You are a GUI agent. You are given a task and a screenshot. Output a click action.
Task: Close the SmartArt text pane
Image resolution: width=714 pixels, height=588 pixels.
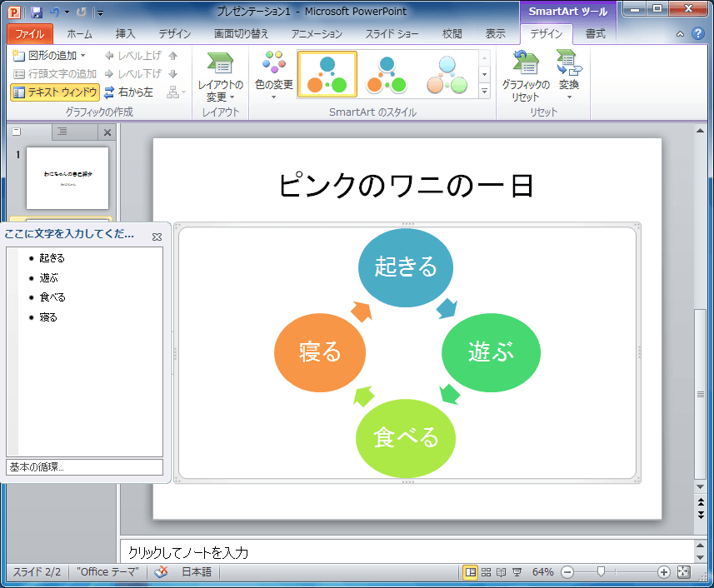click(157, 237)
